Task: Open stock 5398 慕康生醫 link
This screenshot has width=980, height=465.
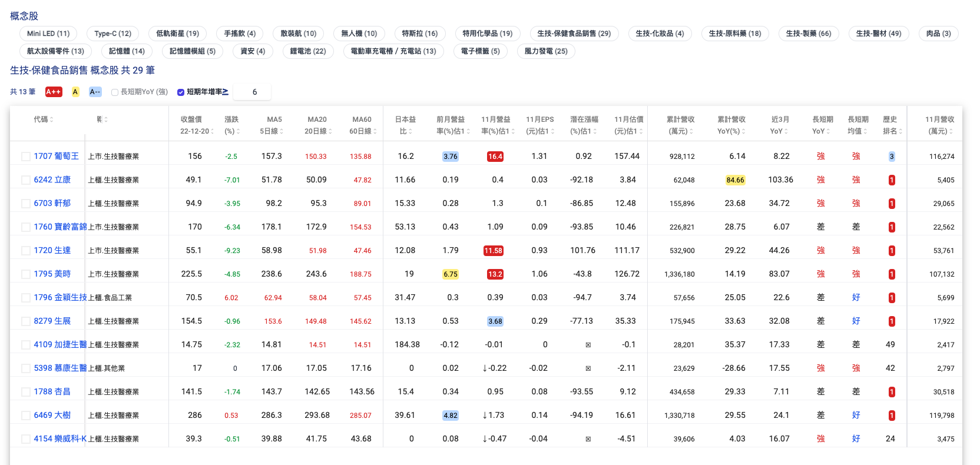Action: coord(60,368)
